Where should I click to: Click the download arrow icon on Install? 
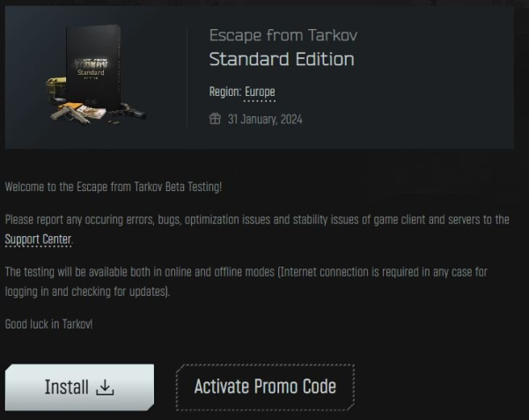click(105, 387)
